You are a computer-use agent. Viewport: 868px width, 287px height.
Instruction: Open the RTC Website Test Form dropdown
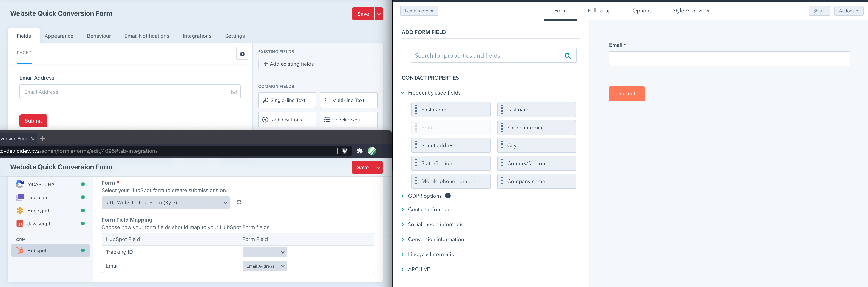point(166,202)
